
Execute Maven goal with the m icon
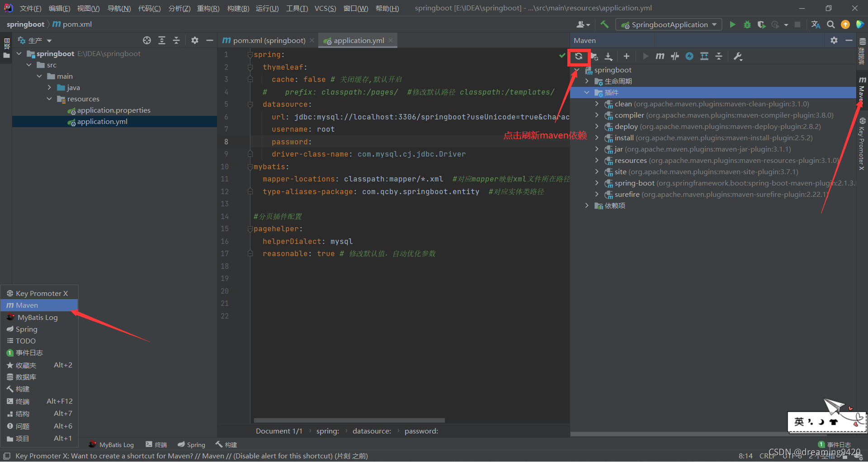[x=660, y=56]
